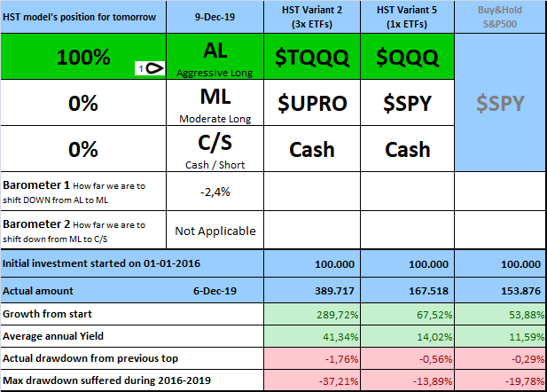Select the Cash cell under Variant 2
Image resolution: width=547 pixels, height=392 pixels.
click(x=312, y=149)
